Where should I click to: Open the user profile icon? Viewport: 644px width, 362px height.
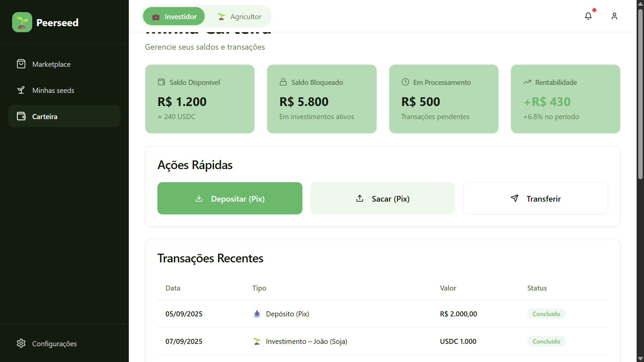pos(614,16)
